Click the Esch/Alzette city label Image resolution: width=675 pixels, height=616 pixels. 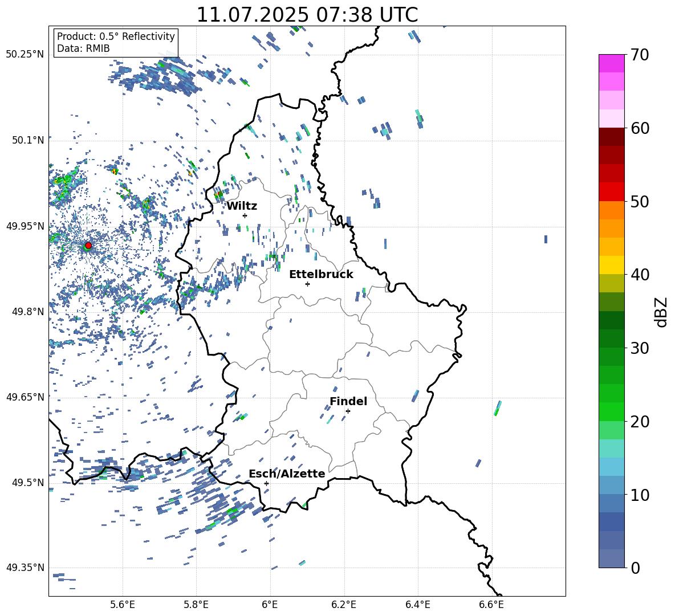click(x=287, y=474)
